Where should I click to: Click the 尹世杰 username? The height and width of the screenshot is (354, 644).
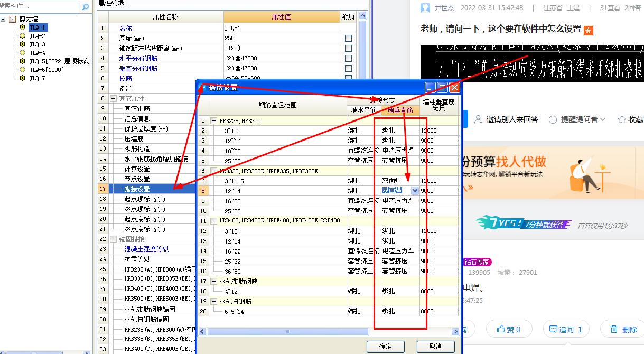(x=444, y=8)
